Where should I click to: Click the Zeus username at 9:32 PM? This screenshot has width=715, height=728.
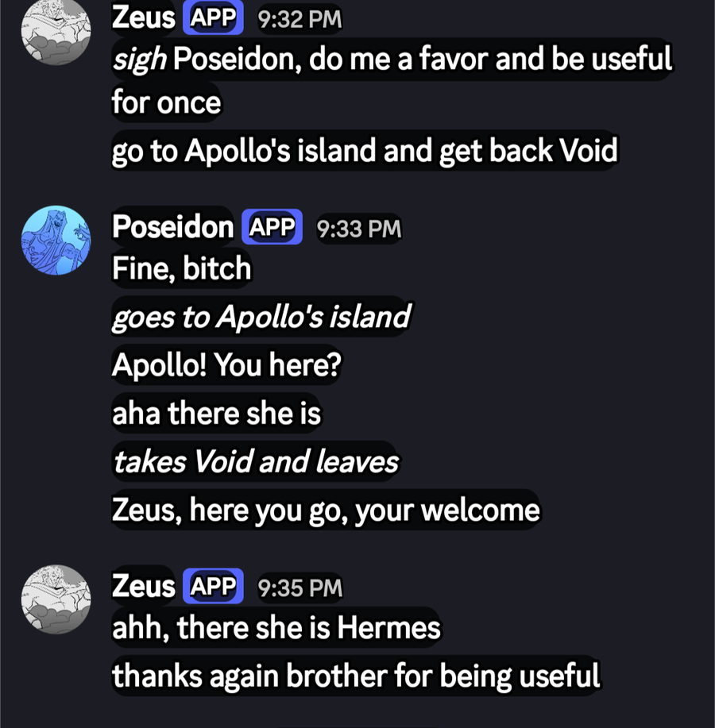tap(143, 17)
